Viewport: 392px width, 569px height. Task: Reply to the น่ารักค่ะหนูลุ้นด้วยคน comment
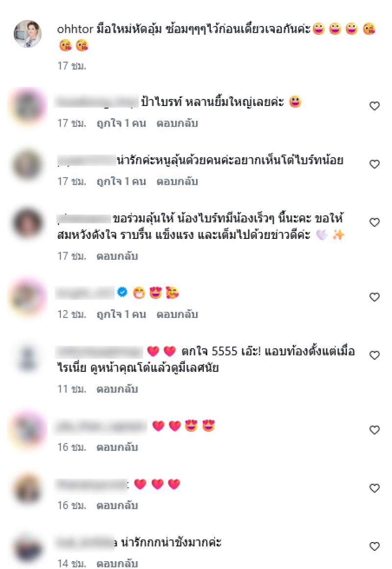pos(177,181)
